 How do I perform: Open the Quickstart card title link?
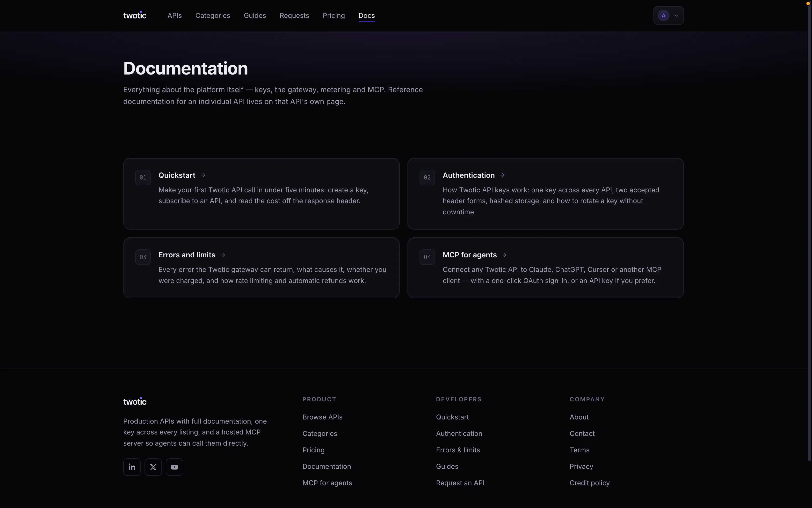[177, 175]
